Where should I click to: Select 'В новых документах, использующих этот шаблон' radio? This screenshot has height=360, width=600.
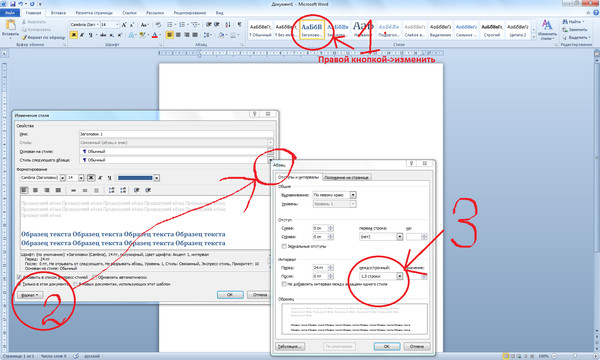pos(75,284)
